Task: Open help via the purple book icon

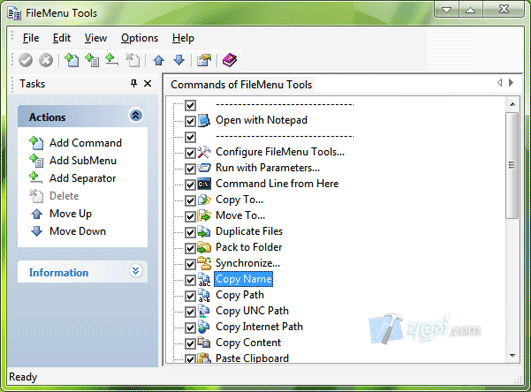Action: 230,60
